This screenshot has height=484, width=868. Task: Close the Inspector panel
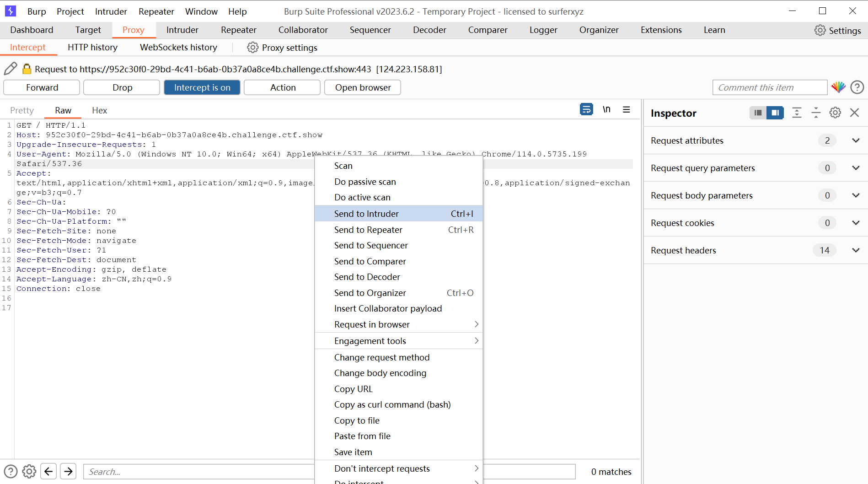854,113
